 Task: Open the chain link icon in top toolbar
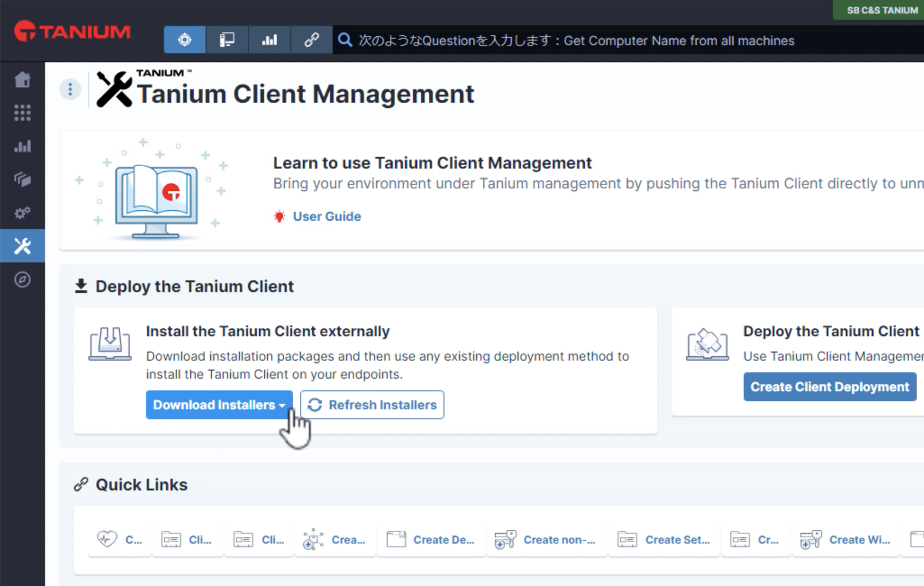tap(311, 40)
